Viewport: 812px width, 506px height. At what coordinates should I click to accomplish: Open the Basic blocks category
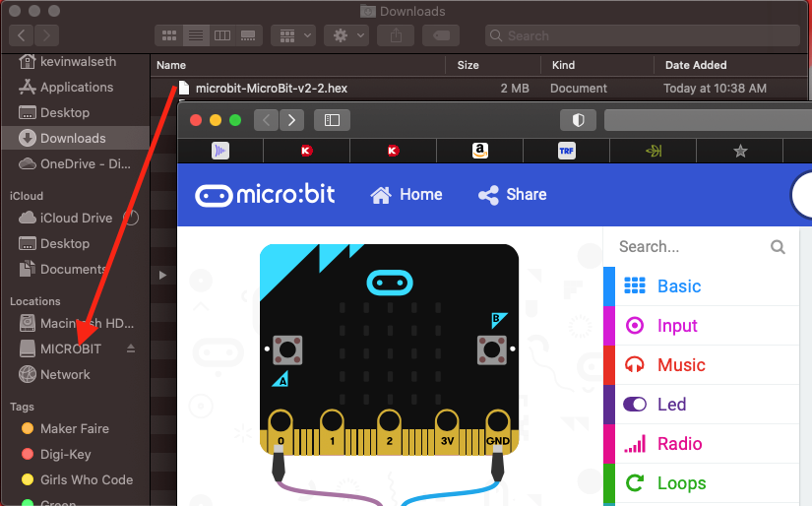tap(678, 286)
